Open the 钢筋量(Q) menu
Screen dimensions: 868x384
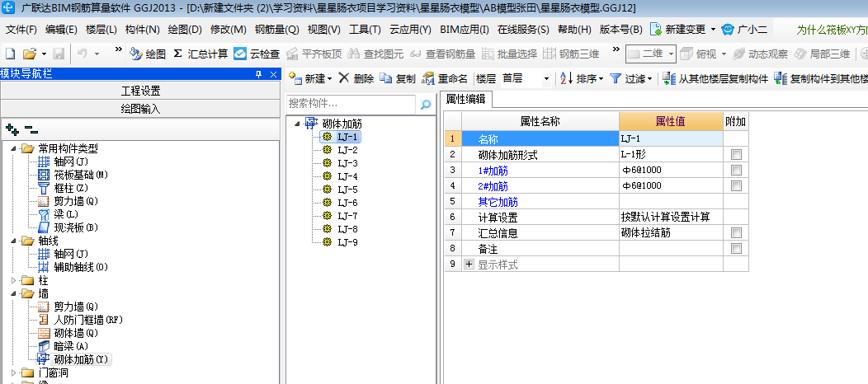(276, 30)
